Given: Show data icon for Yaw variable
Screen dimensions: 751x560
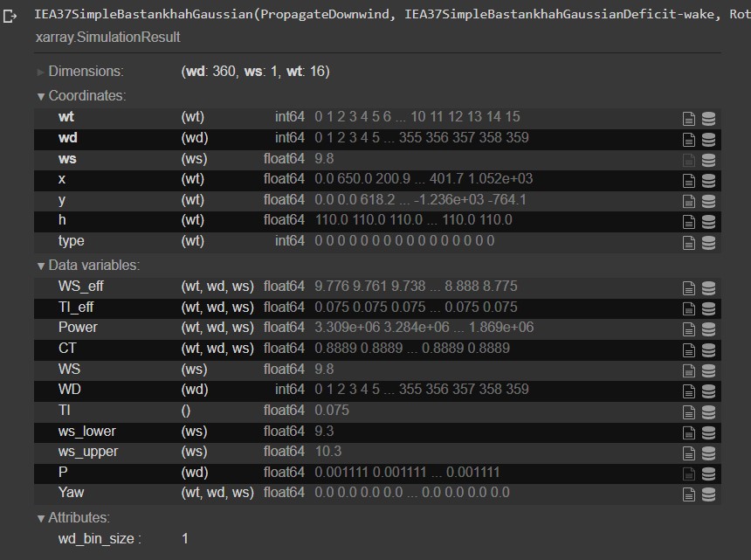Looking at the screenshot, I should [708, 494].
